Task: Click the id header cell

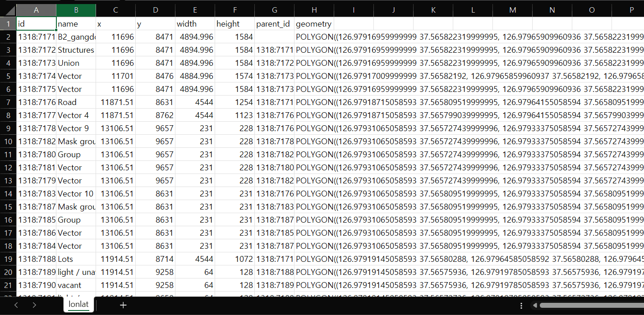Action: pos(36,23)
